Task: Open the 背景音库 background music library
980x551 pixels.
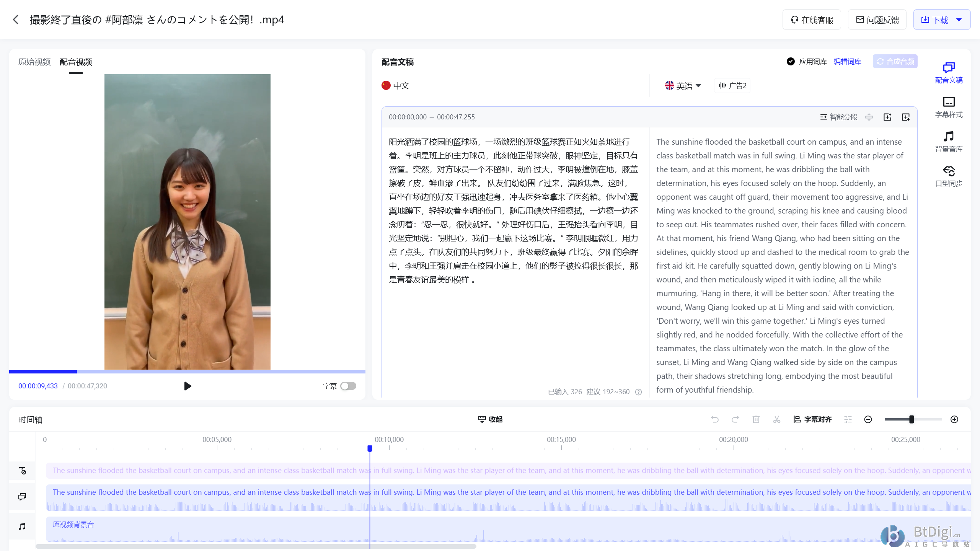Action: pyautogui.click(x=948, y=141)
